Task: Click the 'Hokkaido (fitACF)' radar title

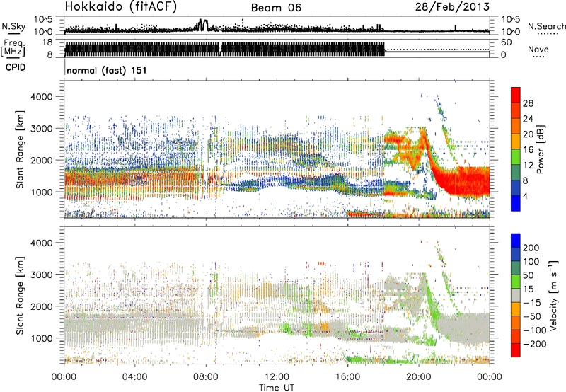Action: pyautogui.click(x=121, y=6)
